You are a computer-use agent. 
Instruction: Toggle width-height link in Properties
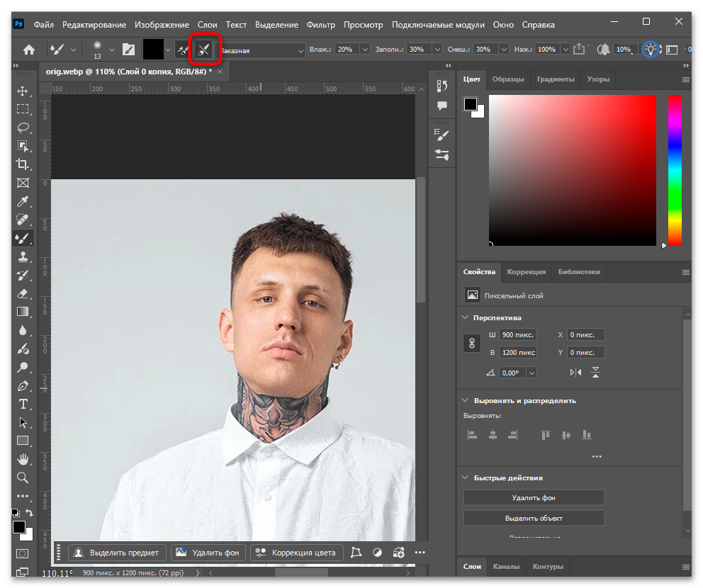tap(472, 344)
